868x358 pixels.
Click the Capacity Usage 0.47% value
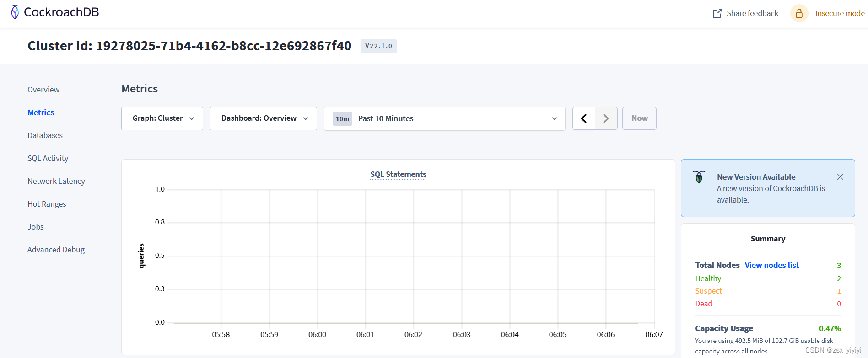point(830,328)
